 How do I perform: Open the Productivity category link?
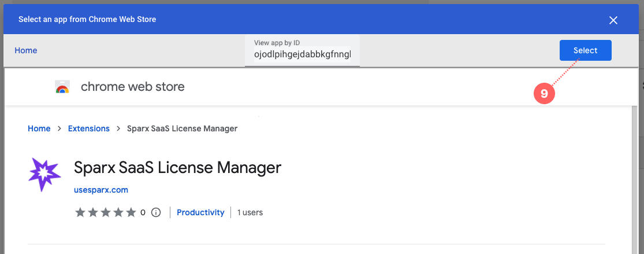[200, 212]
